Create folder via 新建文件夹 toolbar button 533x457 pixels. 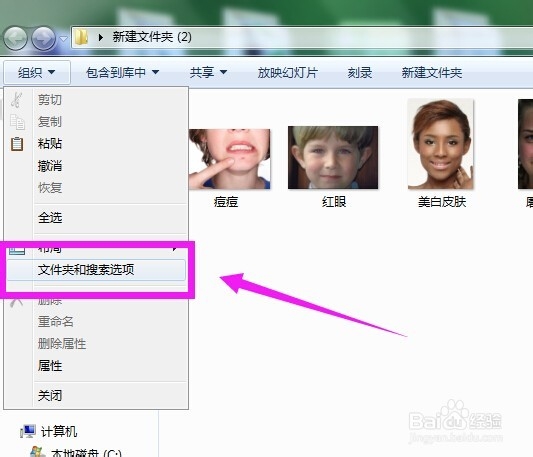pyautogui.click(x=432, y=72)
